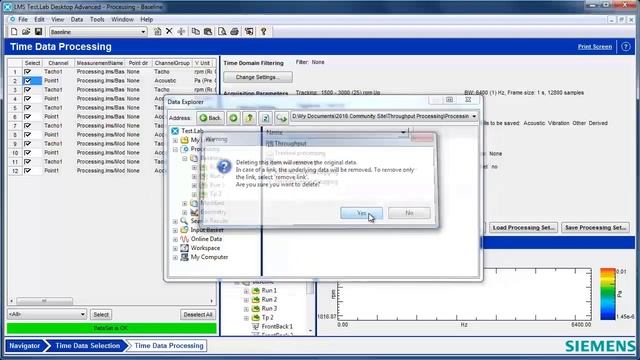Open the Baseline section dropdown
640x360 pixels.
click(x=143, y=32)
